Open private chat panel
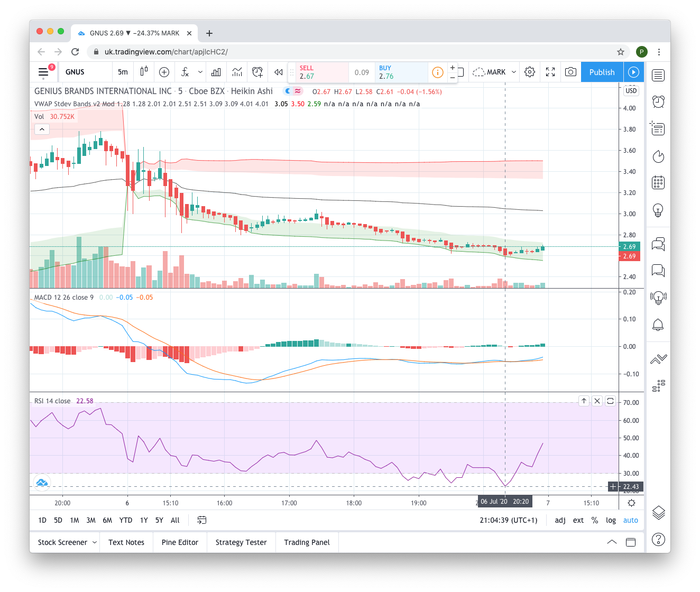Image resolution: width=700 pixels, height=592 pixels. (x=658, y=271)
